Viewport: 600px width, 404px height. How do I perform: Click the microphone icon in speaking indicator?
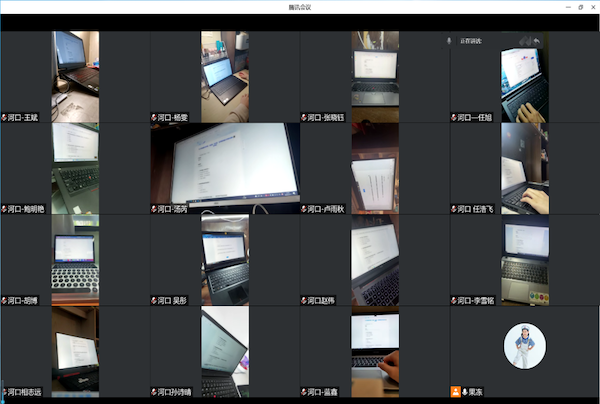449,41
